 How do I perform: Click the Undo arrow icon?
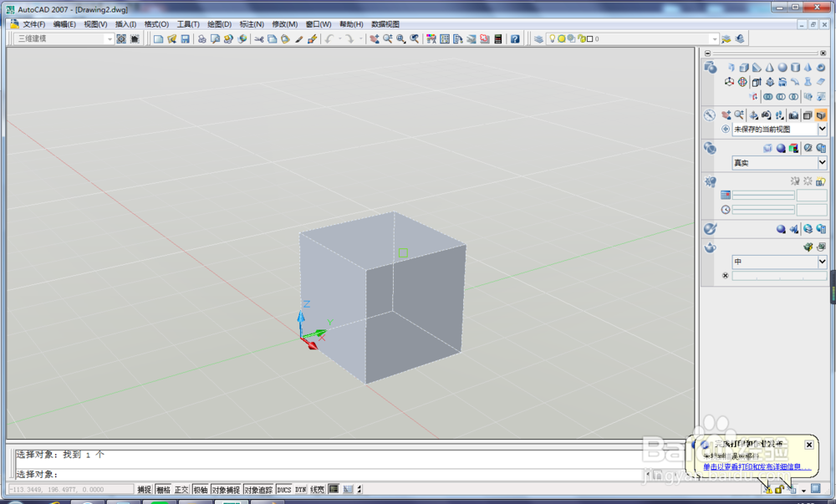click(329, 39)
